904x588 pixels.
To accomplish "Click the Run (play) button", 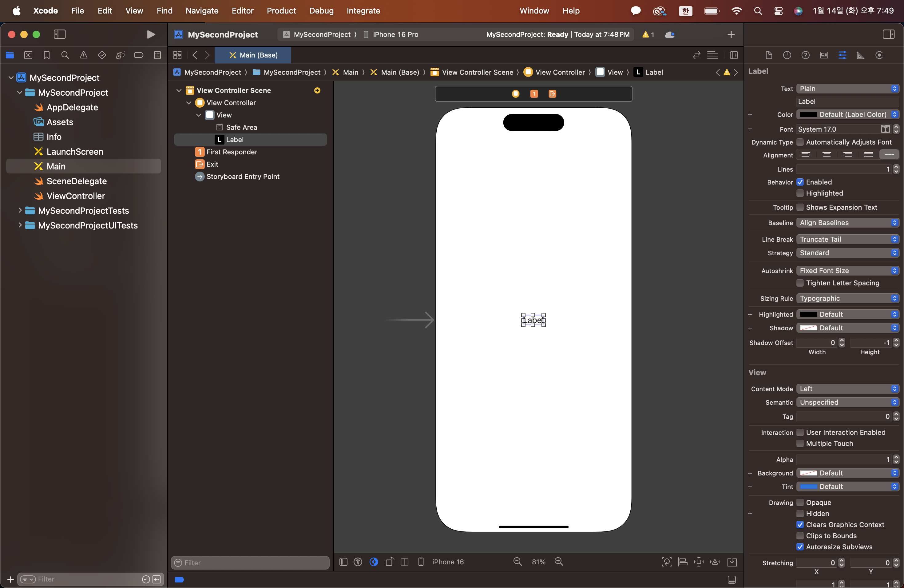I will tap(151, 34).
